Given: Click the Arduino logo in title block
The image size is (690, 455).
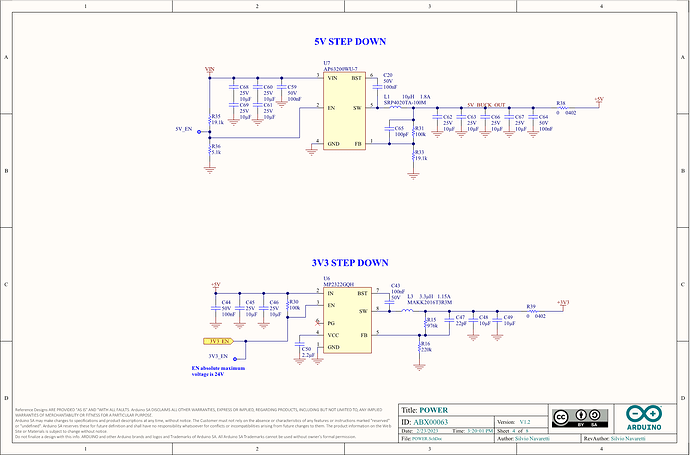Looking at the screenshot, I should click(644, 418).
